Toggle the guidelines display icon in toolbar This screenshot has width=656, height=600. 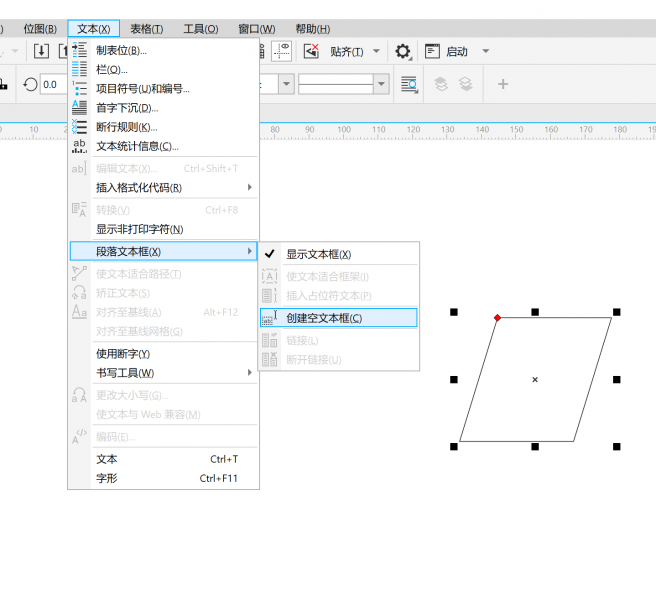coord(282,51)
